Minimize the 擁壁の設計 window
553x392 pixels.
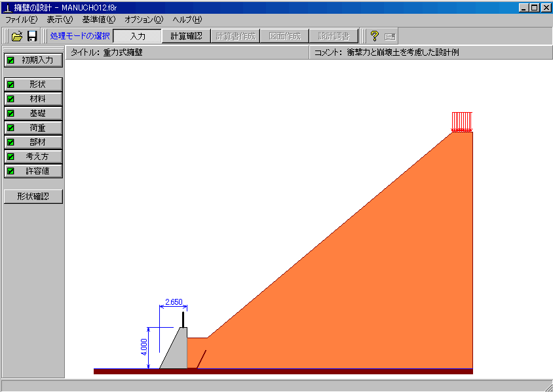tap(524, 7)
